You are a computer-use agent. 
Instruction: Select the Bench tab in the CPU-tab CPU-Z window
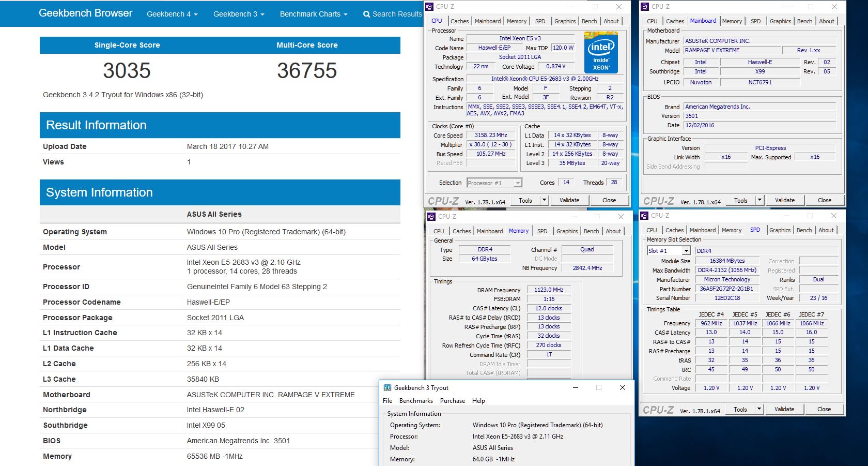pyautogui.click(x=589, y=21)
